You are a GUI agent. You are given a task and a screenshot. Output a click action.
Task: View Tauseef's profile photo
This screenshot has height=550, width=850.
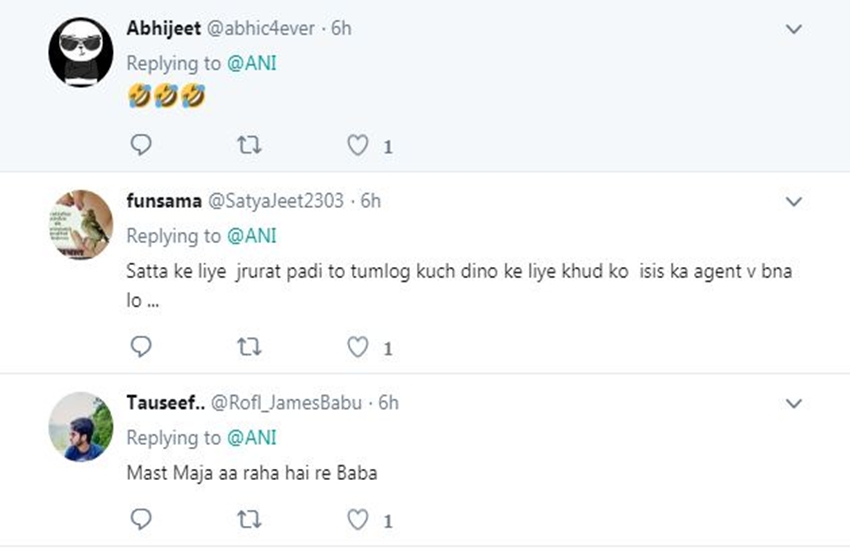pos(81,426)
